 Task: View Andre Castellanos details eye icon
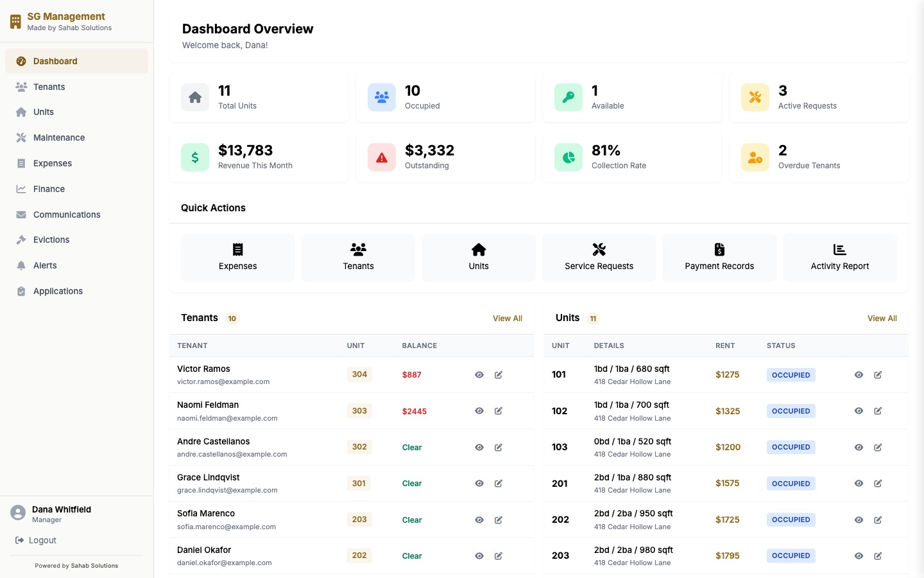[479, 448]
